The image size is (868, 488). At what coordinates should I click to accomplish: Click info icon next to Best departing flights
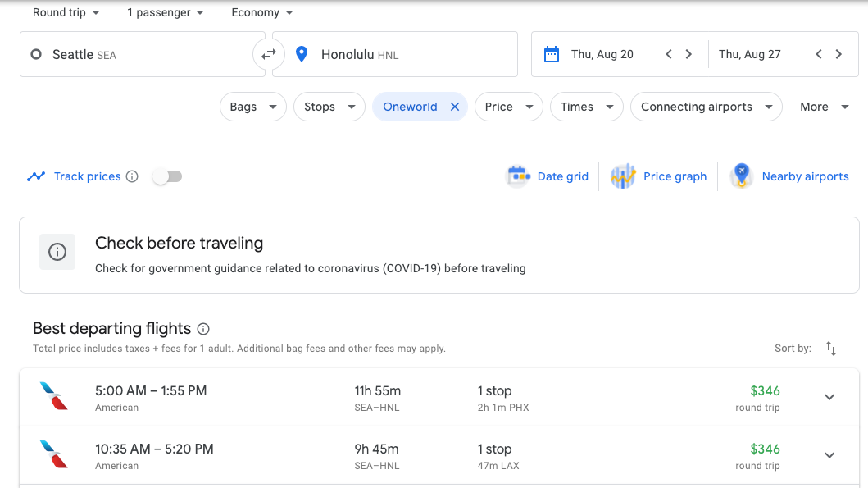(x=203, y=329)
